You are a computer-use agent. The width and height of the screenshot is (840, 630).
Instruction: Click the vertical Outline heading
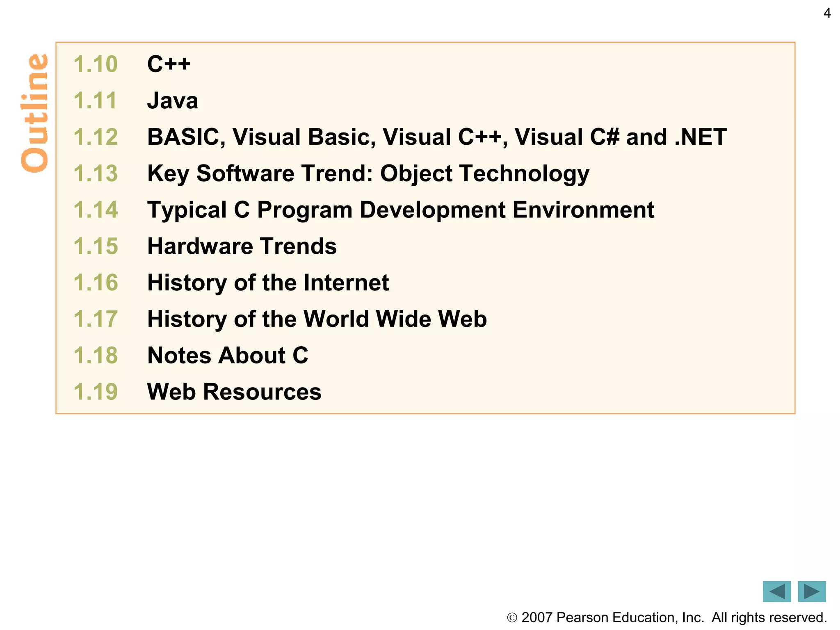[35, 112]
